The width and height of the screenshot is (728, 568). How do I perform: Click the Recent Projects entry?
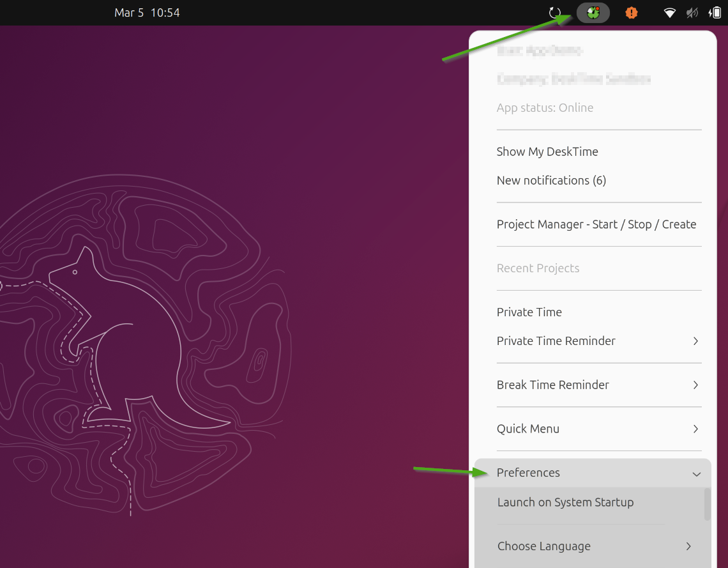(x=538, y=268)
